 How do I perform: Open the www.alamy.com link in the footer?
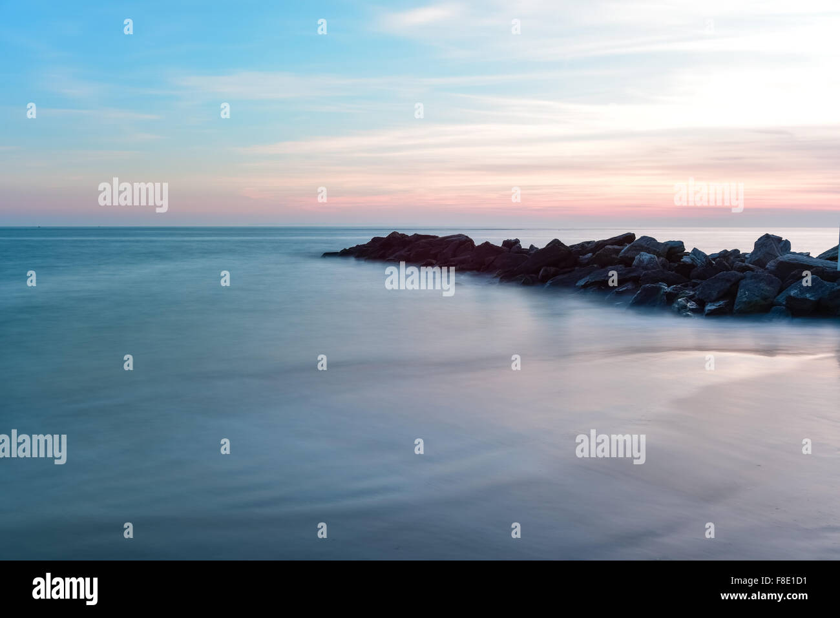pos(764,598)
